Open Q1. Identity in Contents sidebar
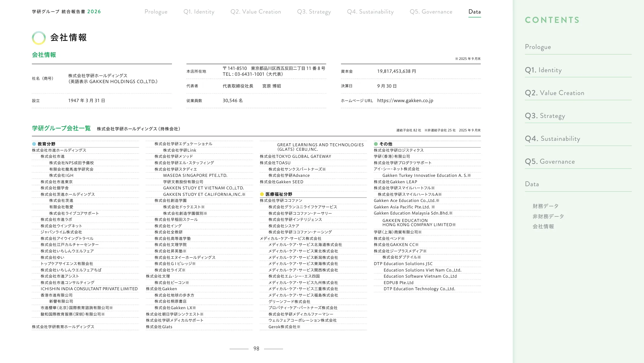Image resolution: width=644 pixels, height=363 pixels. [543, 70]
